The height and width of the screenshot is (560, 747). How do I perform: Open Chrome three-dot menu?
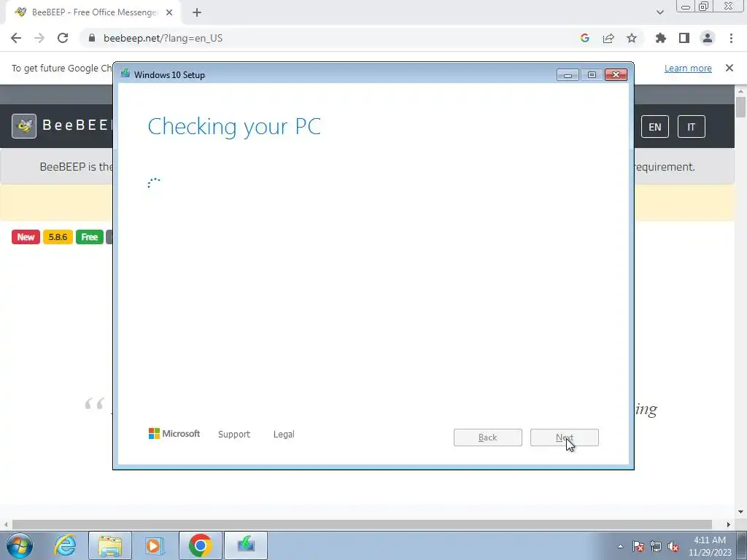731,38
